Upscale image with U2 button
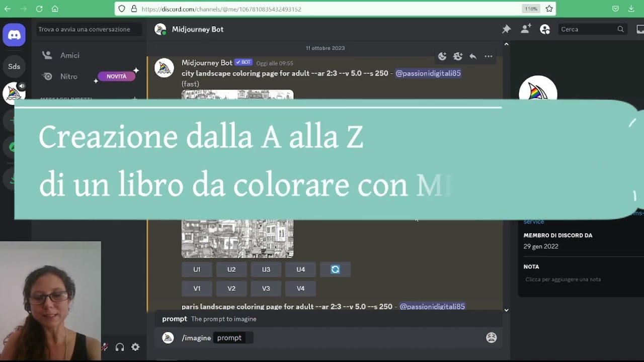 231,269
